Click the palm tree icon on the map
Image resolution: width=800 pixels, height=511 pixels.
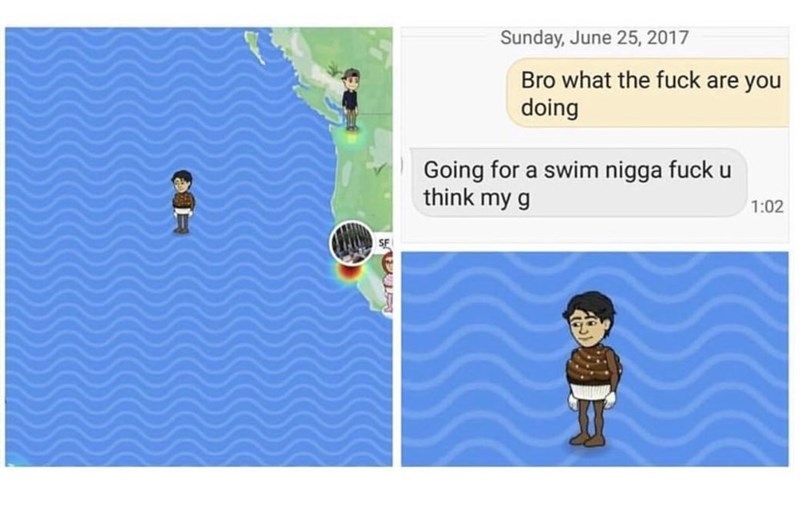tap(335, 68)
